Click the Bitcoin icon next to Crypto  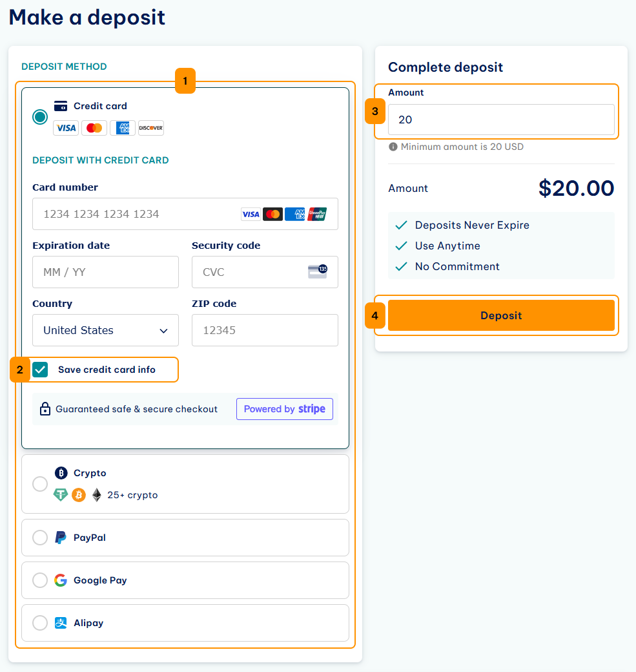tap(61, 473)
